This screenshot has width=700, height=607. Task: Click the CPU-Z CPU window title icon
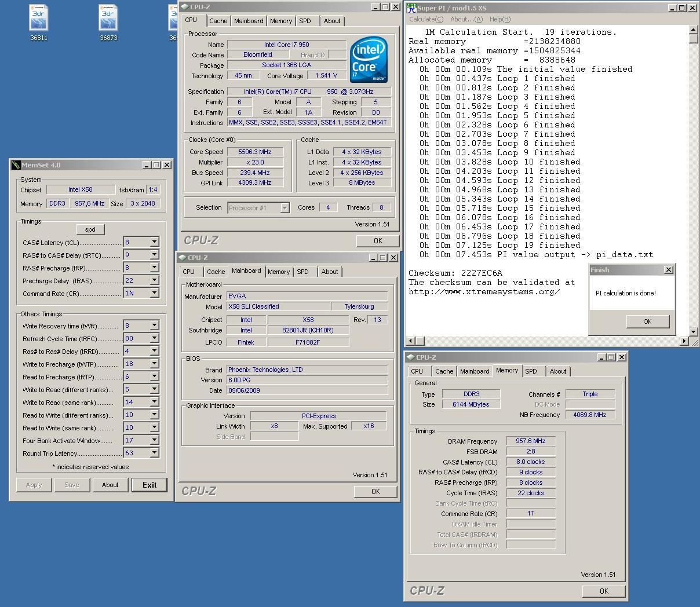tap(184, 7)
